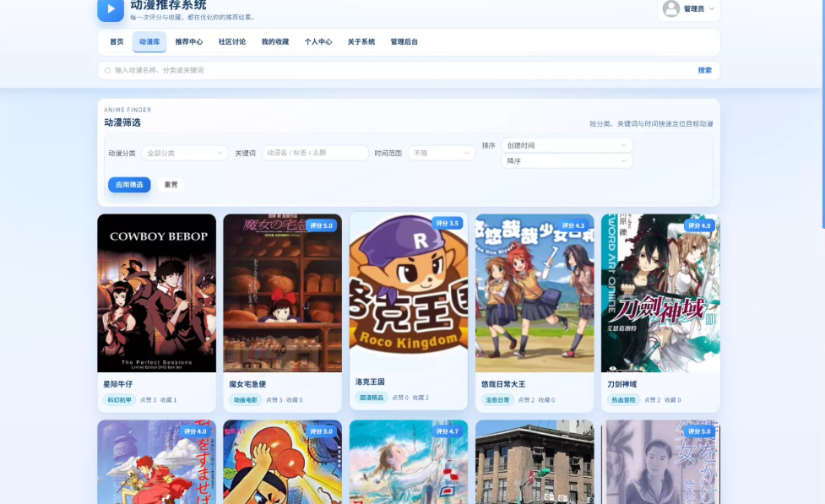Click the blue play logo icon
This screenshot has width=825, height=504.
(111, 9)
